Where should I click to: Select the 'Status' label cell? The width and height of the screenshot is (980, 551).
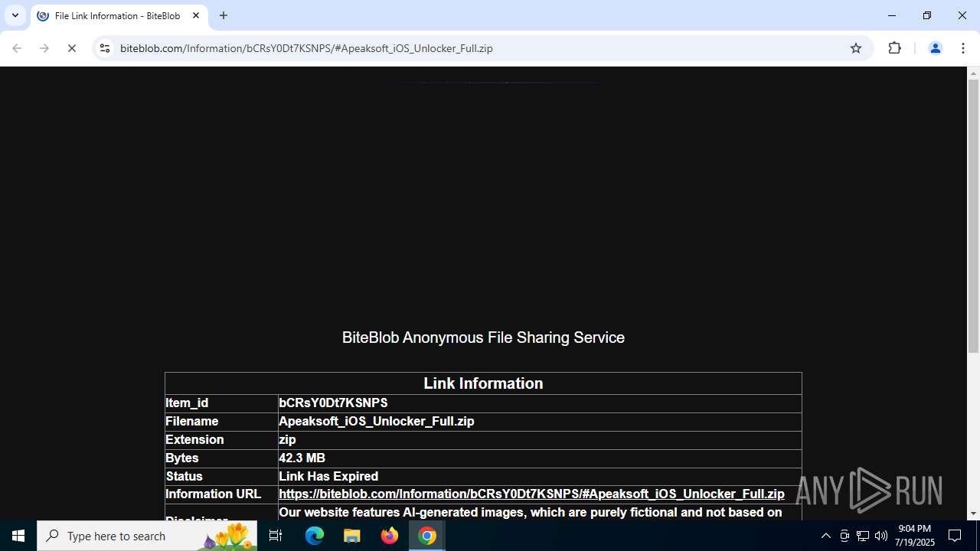point(221,476)
